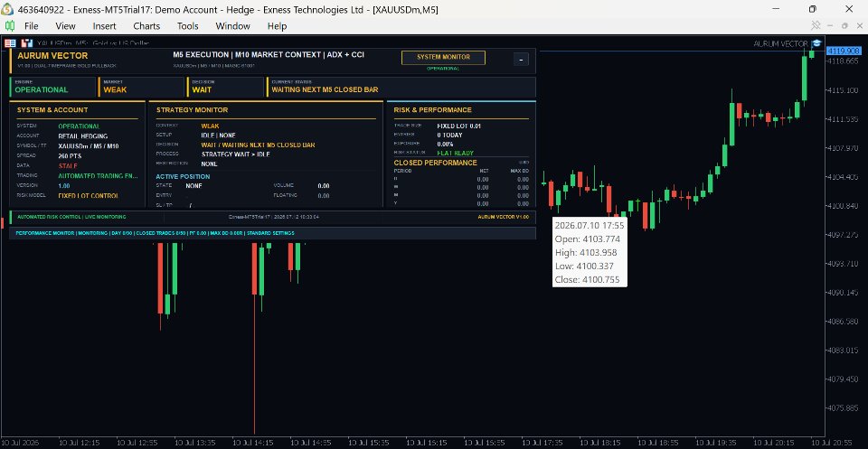Image resolution: width=868 pixels, height=449 pixels.
Task: Click the 'IDLE | NONE' setup value
Action: point(218,135)
